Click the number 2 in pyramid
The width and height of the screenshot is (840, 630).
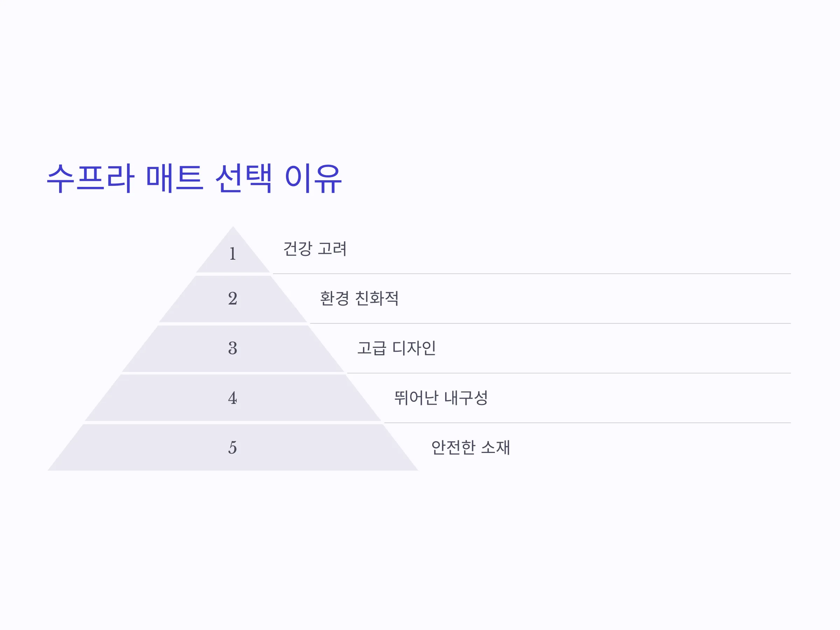click(x=233, y=299)
